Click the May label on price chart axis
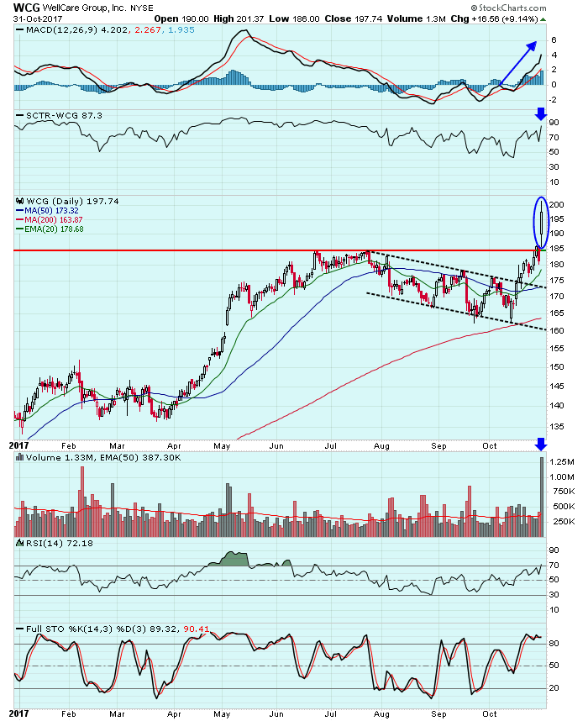Viewport: 588px width, 721px height. [222, 445]
